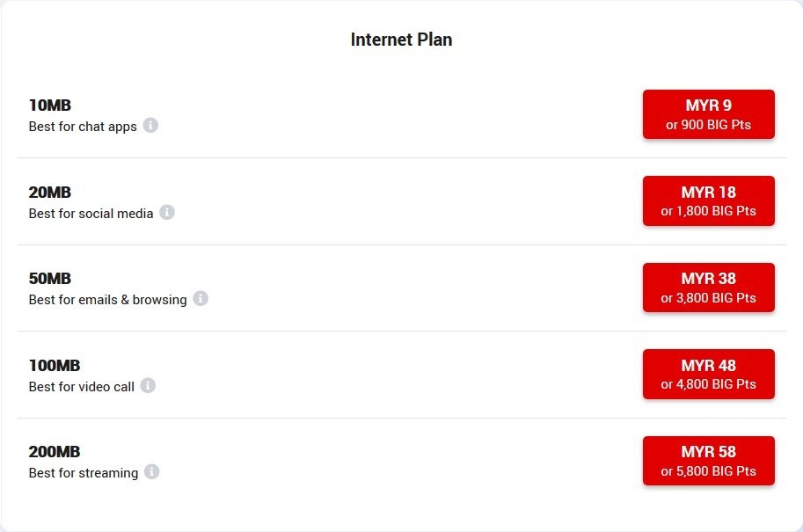The height and width of the screenshot is (532, 803).
Task: Click the 'Best for streaming' description
Action: pos(83,473)
